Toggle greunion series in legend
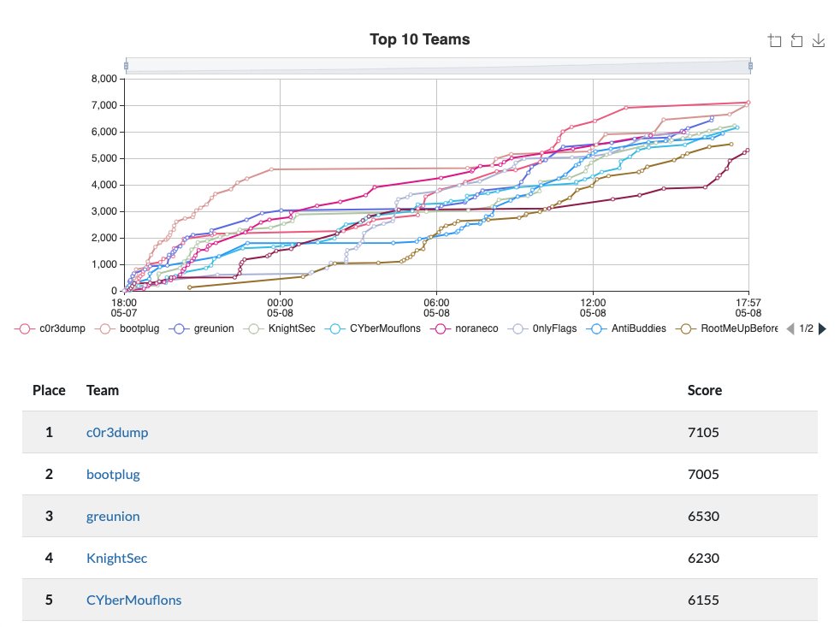The image size is (840, 627). [201, 328]
